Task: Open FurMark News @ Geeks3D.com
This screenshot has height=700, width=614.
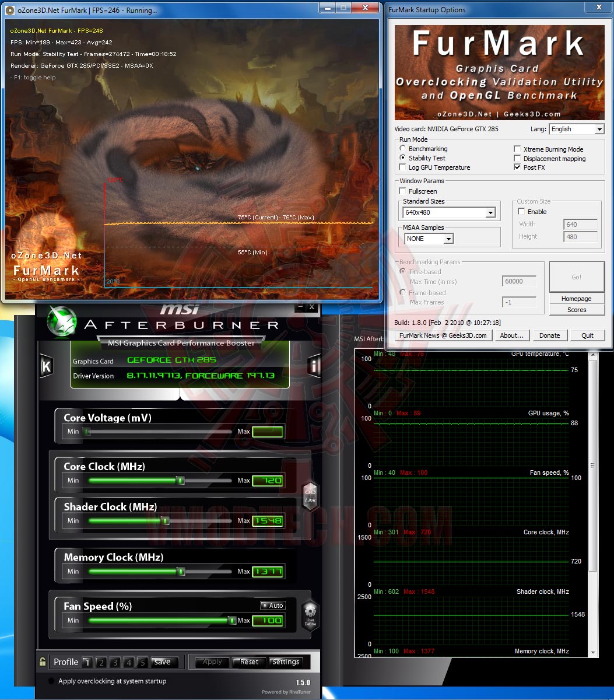Action: pyautogui.click(x=443, y=335)
